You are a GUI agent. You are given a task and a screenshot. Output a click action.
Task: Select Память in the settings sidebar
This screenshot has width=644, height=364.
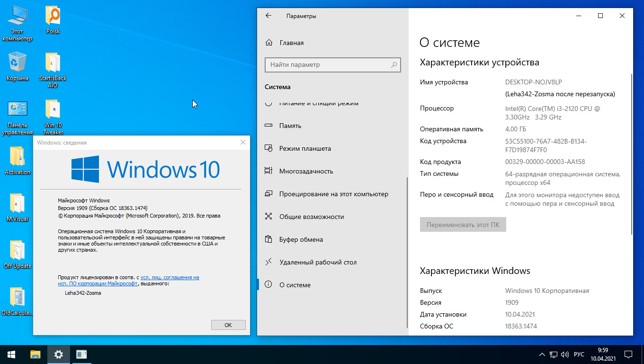click(290, 126)
